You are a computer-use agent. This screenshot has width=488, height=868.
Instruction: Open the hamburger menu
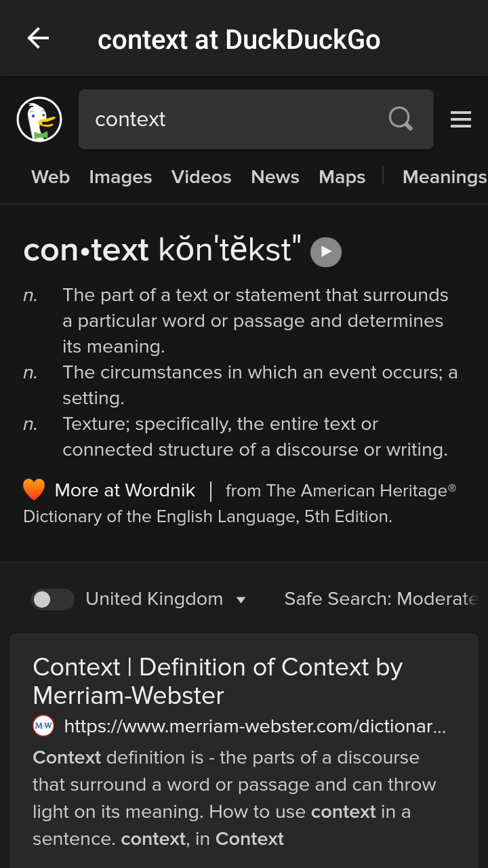point(461,119)
